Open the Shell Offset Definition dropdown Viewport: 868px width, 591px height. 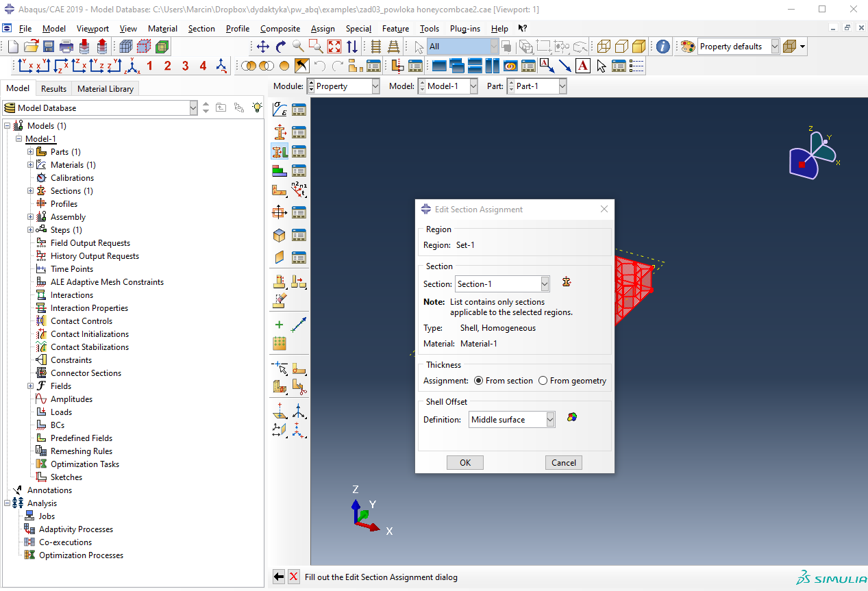(x=550, y=420)
